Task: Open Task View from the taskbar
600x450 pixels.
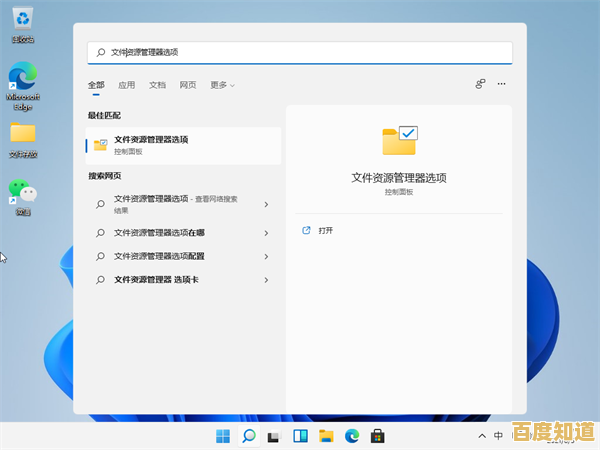Action: [x=274, y=436]
